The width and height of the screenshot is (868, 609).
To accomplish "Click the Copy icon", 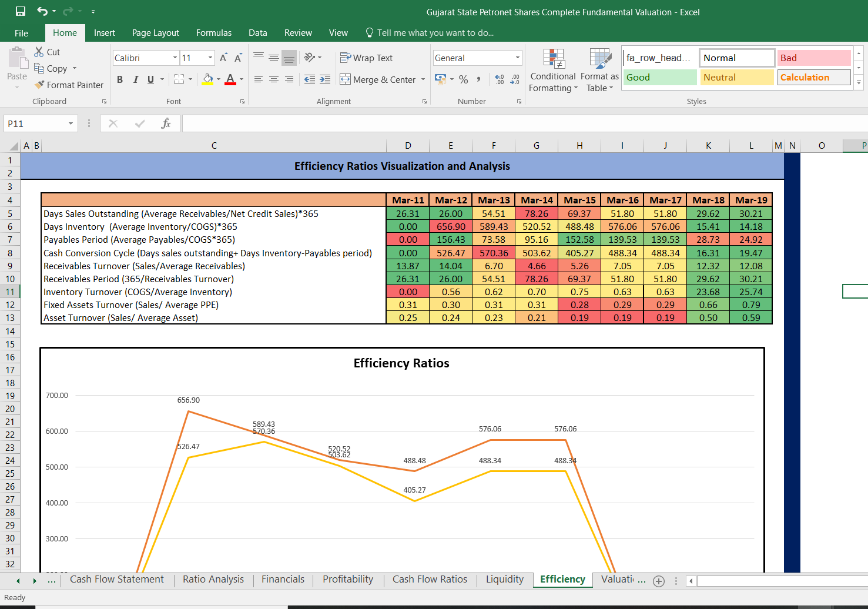I will 39,68.
